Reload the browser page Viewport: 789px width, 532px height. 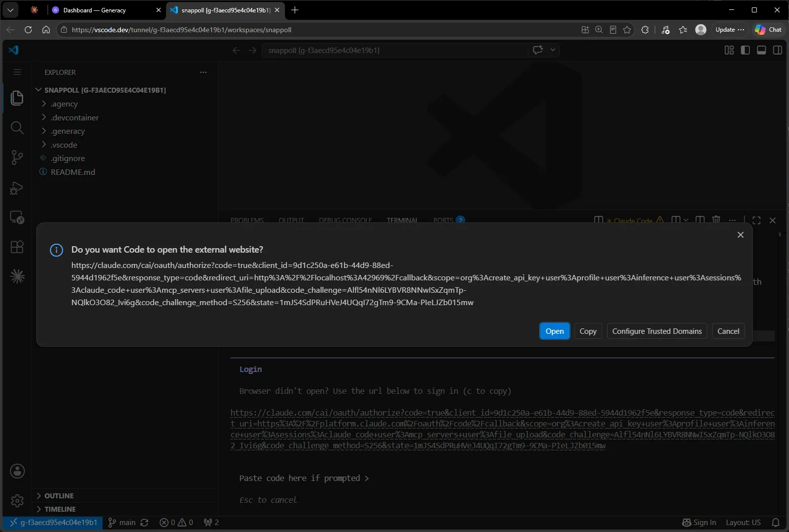[x=28, y=30]
